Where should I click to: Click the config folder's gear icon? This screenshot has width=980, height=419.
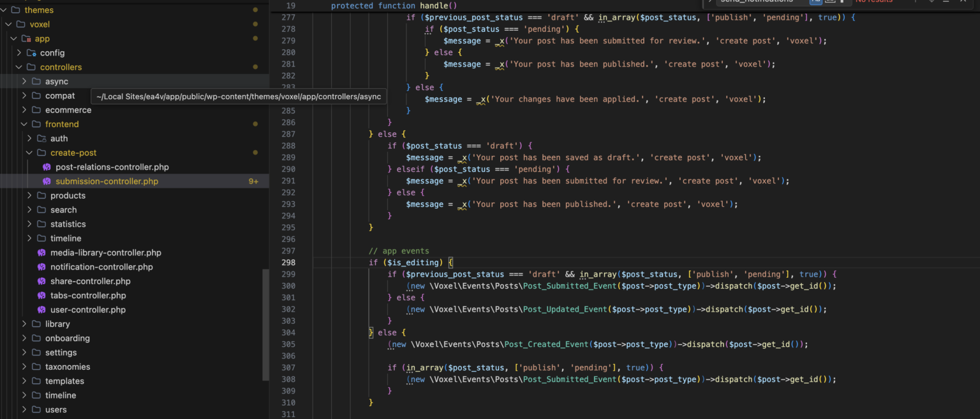31,53
